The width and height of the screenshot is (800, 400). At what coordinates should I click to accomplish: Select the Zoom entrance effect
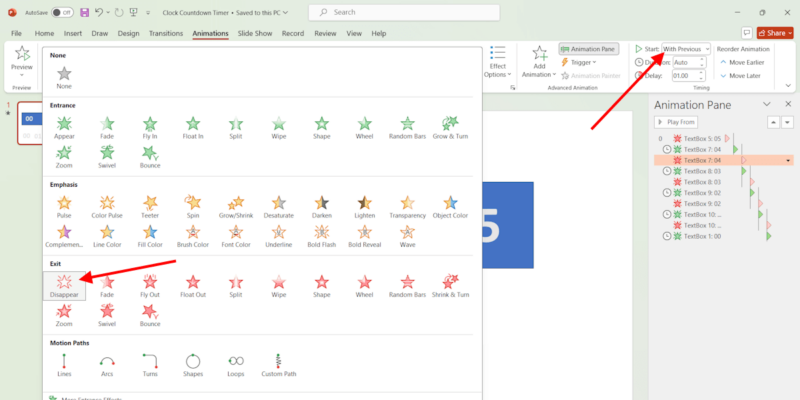point(64,157)
